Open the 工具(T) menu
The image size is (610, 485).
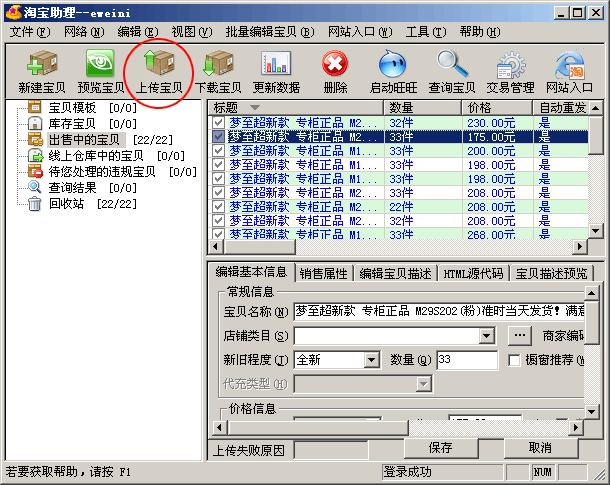pyautogui.click(x=426, y=32)
